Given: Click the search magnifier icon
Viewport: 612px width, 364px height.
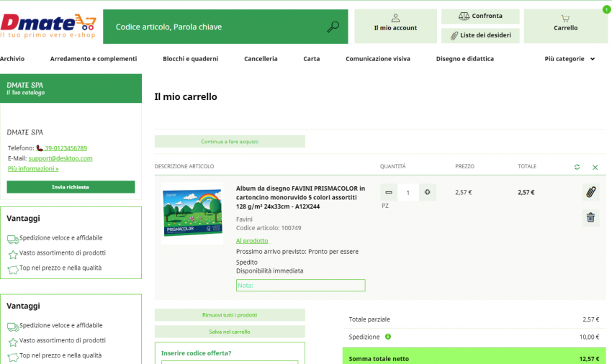Looking at the screenshot, I should pyautogui.click(x=333, y=27).
